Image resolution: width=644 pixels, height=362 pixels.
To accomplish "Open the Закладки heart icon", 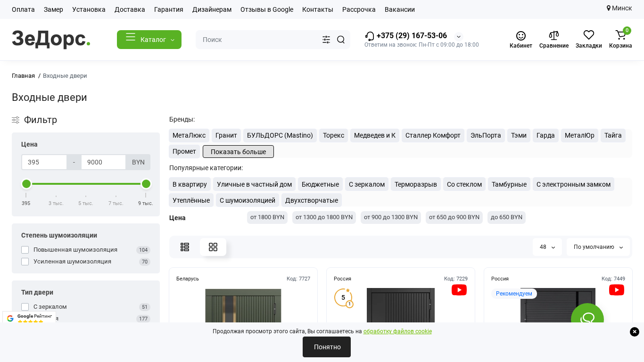I will pos(588,35).
